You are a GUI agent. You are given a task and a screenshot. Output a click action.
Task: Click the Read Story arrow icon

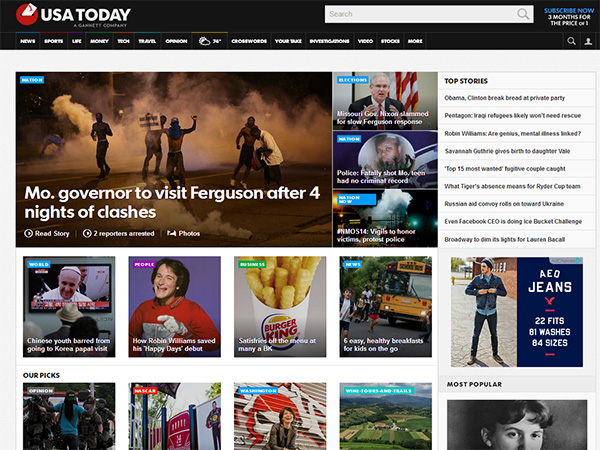[29, 233]
